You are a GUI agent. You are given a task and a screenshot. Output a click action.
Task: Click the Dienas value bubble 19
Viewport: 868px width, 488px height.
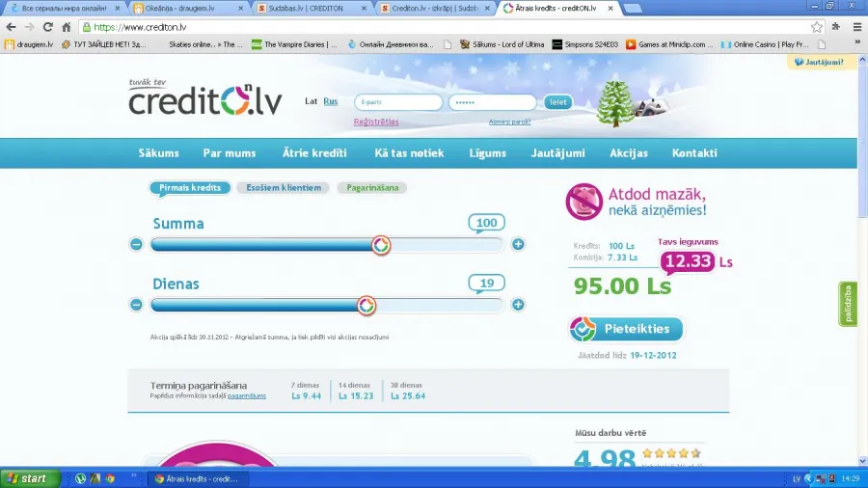[487, 283]
